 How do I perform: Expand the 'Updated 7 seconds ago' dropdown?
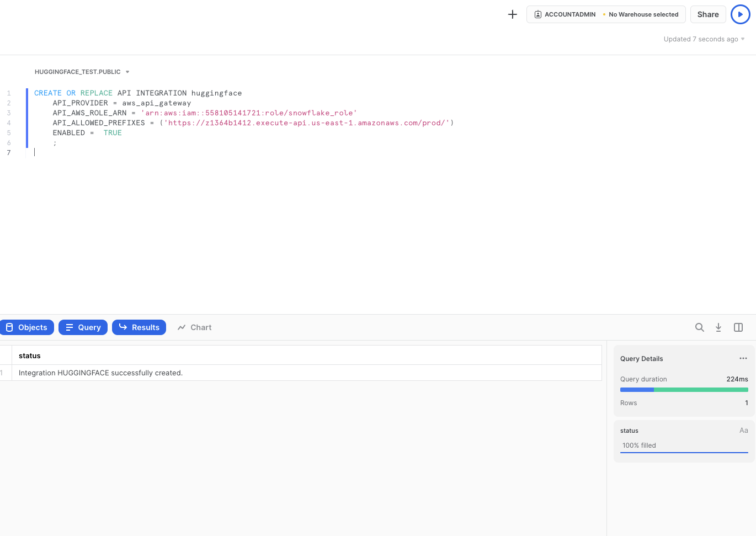tap(704, 39)
